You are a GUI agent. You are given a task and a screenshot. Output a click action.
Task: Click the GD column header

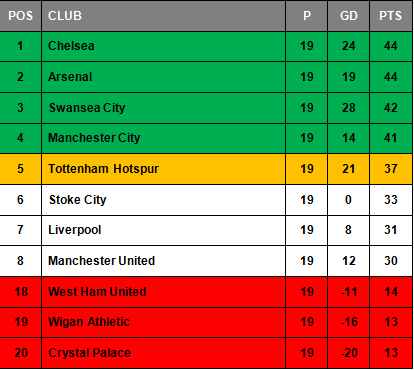(349, 16)
